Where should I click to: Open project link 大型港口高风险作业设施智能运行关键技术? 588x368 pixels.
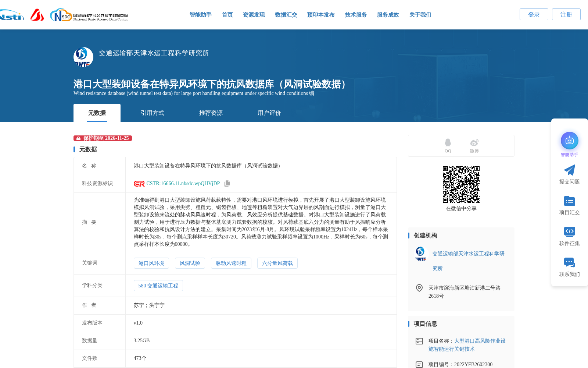point(467,345)
